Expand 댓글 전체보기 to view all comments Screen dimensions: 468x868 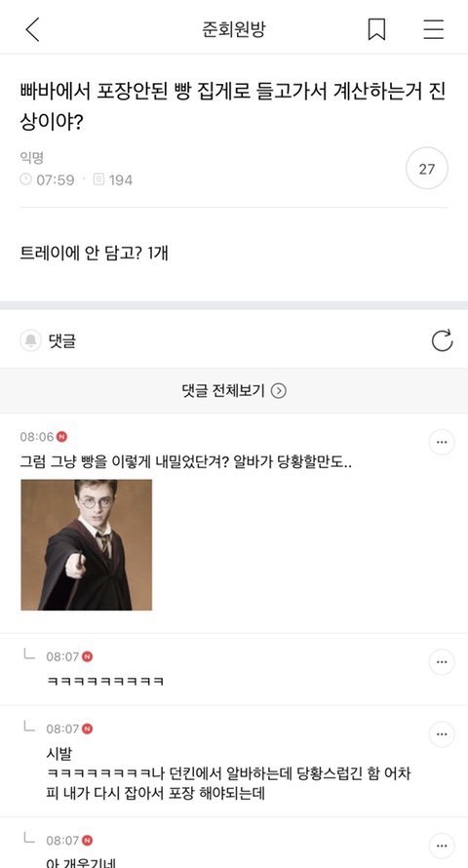(234, 391)
